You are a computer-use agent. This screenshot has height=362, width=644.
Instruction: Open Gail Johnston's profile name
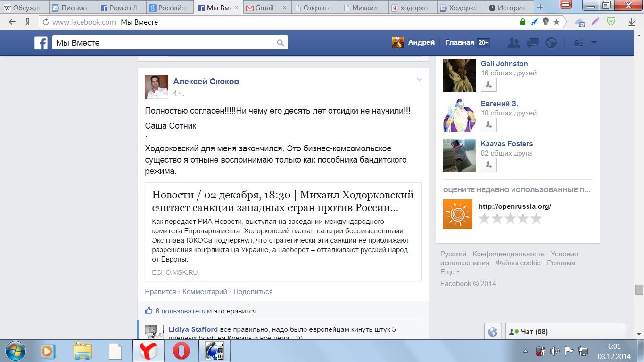504,64
